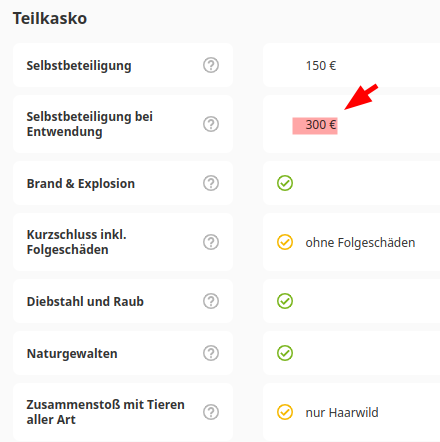Click the nur Haarwild text
This screenshot has height=442, width=440.
(342, 412)
